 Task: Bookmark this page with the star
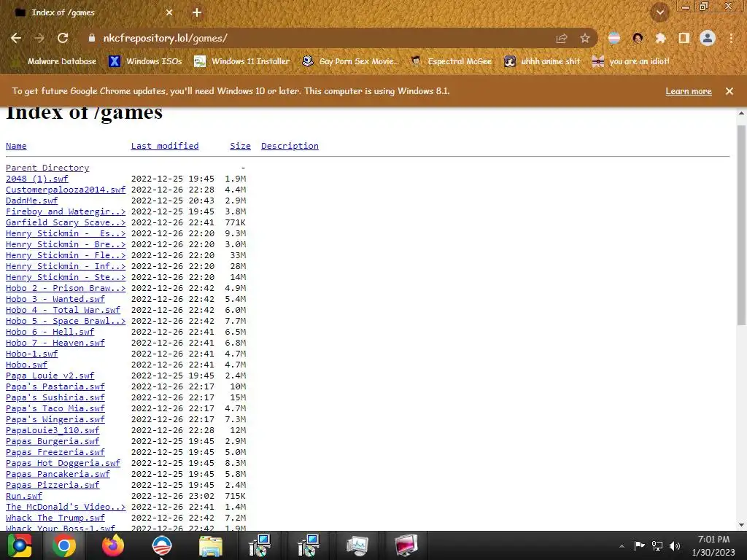click(585, 38)
